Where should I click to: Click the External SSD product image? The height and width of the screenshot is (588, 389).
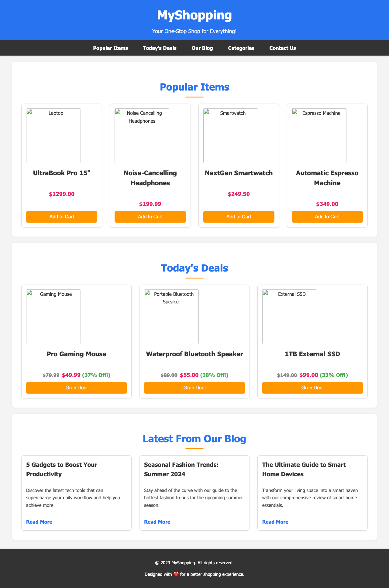[x=289, y=317]
